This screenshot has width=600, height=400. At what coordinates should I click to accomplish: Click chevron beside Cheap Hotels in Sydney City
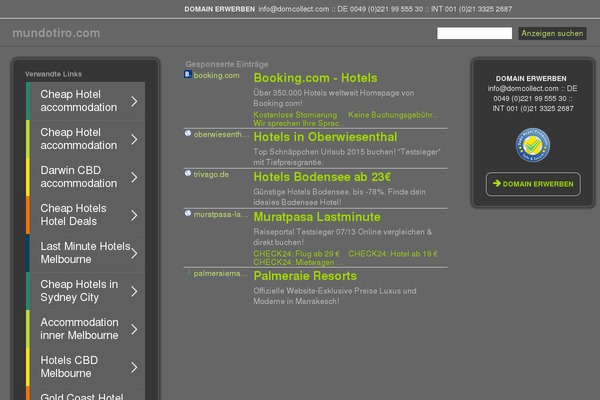point(134,291)
